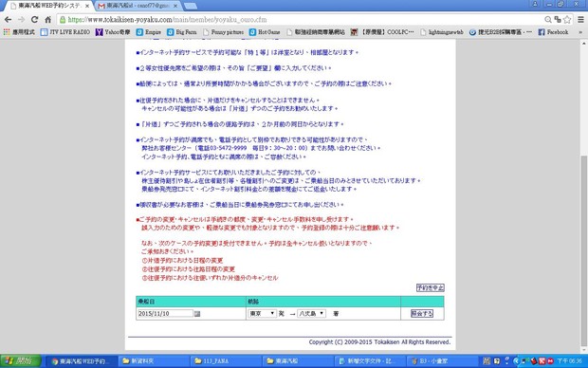Expand the departure port dropdown showing 東京
This screenshot has height=368, width=588.
(262, 313)
